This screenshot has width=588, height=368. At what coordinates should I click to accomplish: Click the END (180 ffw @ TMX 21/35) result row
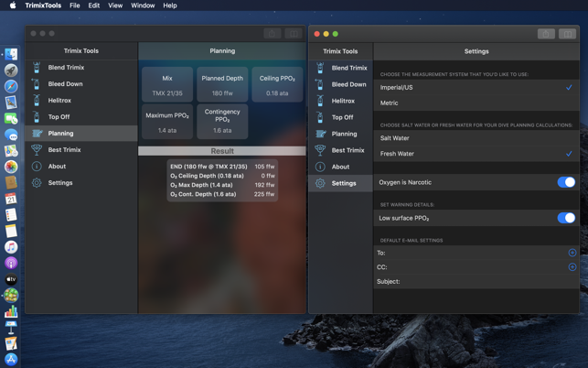tap(222, 167)
